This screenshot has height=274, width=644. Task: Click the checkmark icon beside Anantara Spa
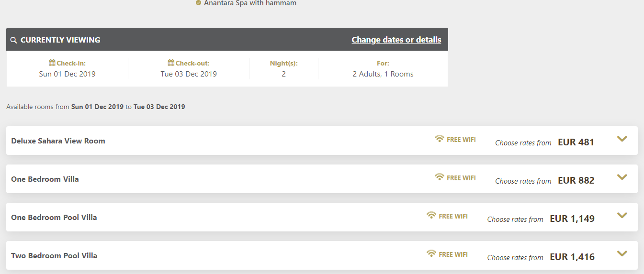pos(198,3)
